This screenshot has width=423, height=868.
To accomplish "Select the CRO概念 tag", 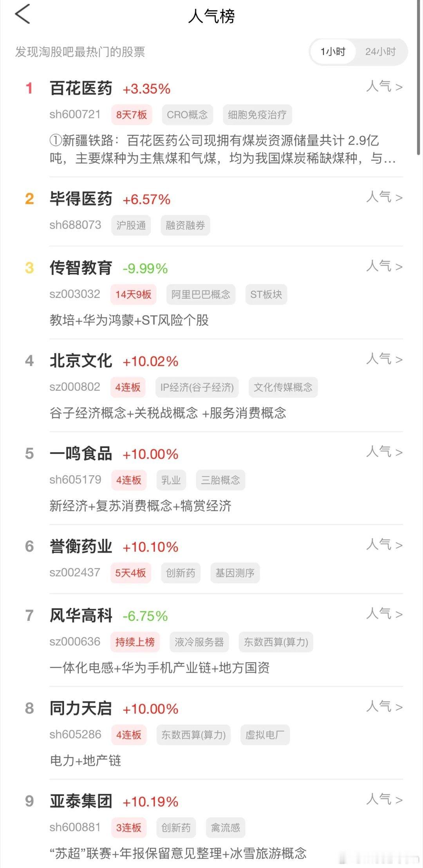I will click(x=187, y=115).
